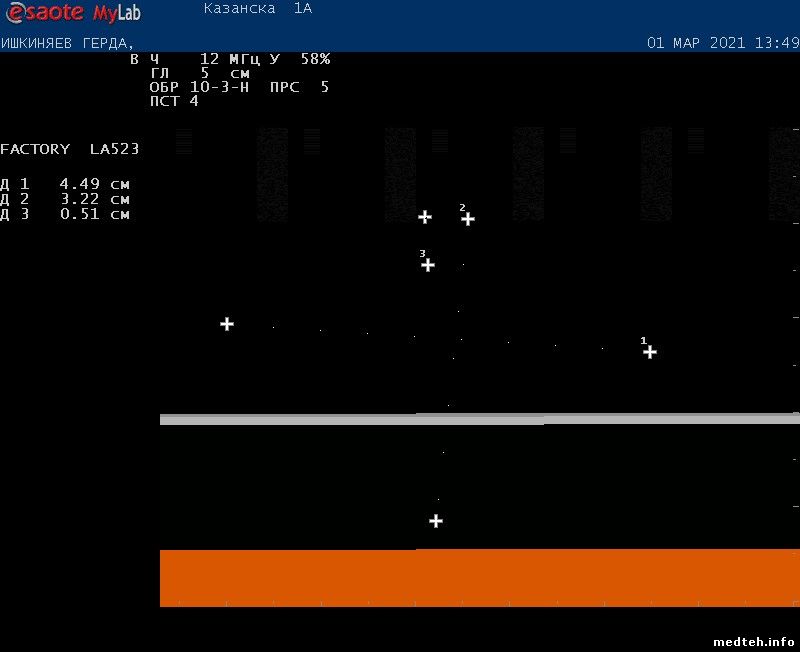Select the Д 1 4.49 см measurement
This screenshot has width=800, height=652.
coord(65,184)
